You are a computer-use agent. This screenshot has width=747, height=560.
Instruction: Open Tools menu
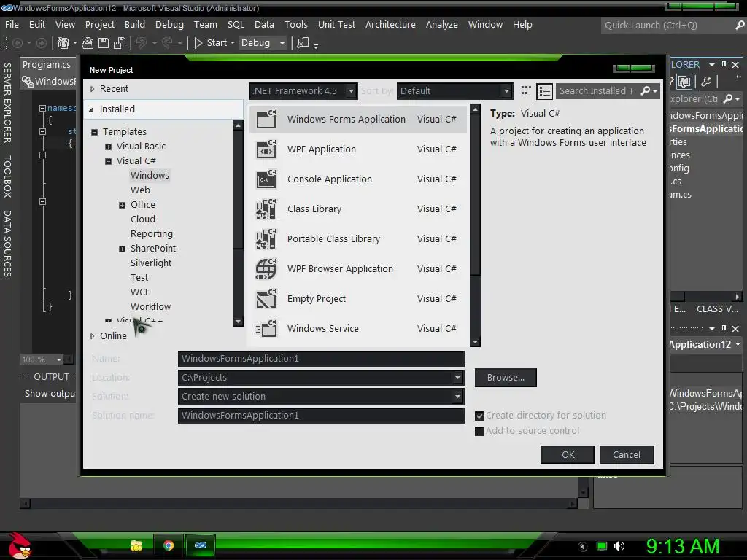[296, 24]
